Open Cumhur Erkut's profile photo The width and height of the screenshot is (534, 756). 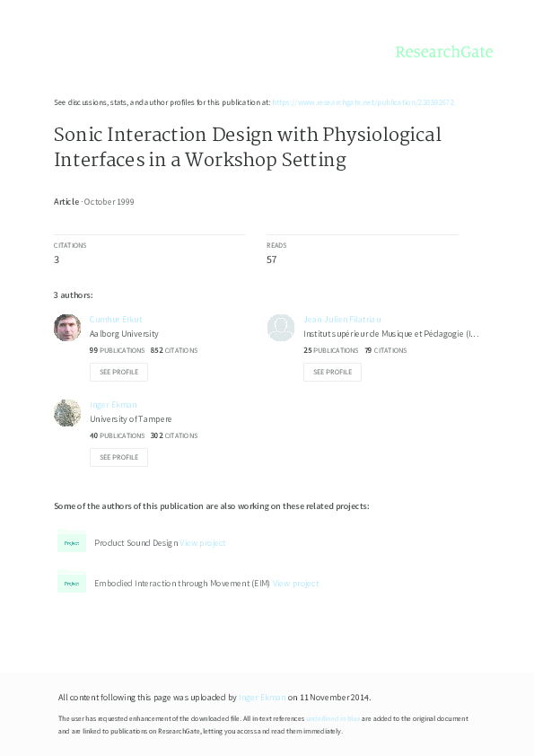66,327
